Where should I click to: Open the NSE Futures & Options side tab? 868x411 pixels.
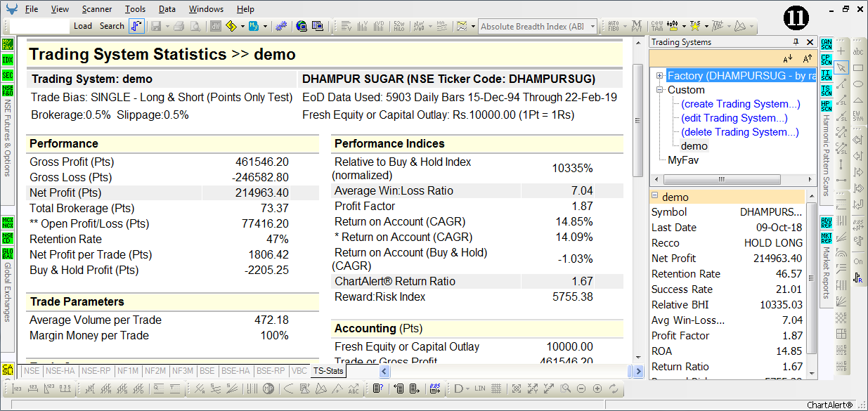coord(8,138)
